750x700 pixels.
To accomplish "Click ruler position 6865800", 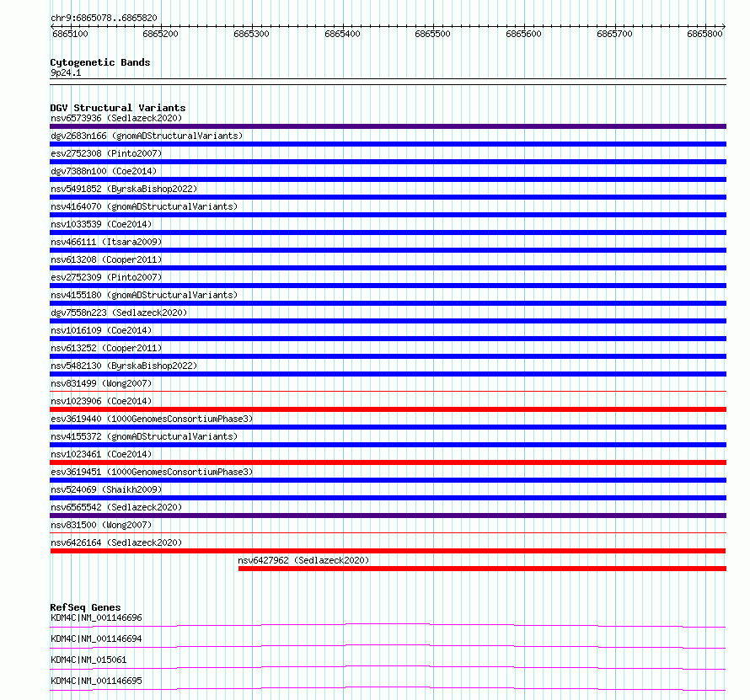I will point(704,34).
